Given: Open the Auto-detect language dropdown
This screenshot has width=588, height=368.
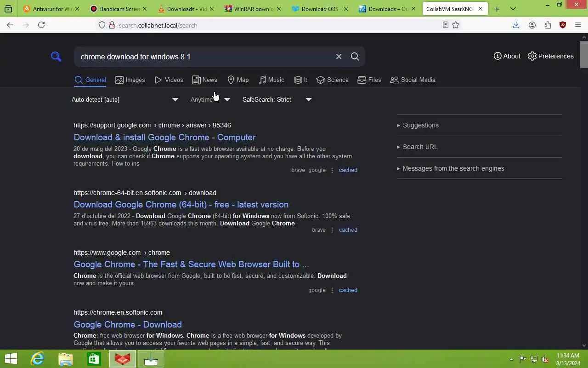Looking at the screenshot, I should coord(125,99).
